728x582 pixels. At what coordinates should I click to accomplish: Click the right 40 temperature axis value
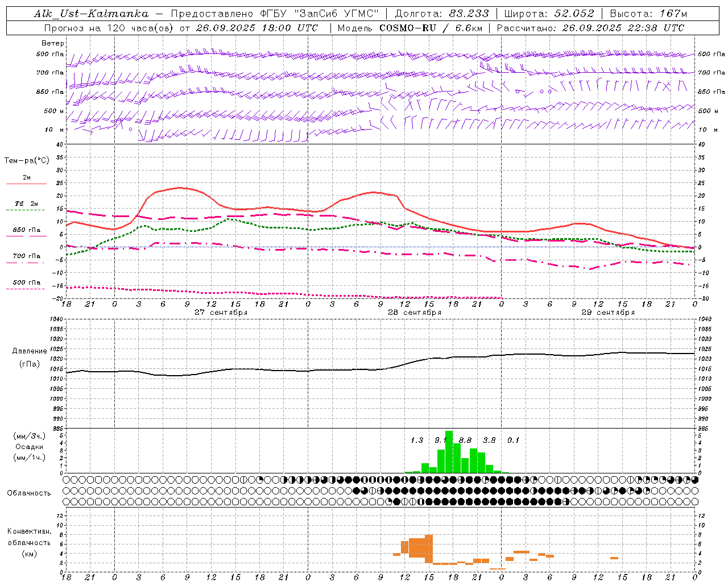click(x=701, y=144)
